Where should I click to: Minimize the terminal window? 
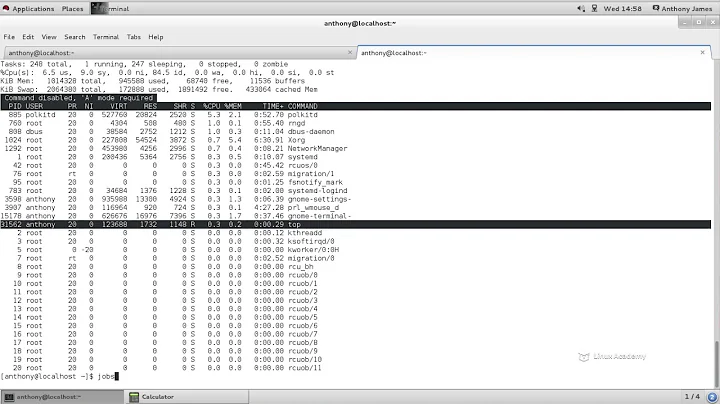coord(685,22)
